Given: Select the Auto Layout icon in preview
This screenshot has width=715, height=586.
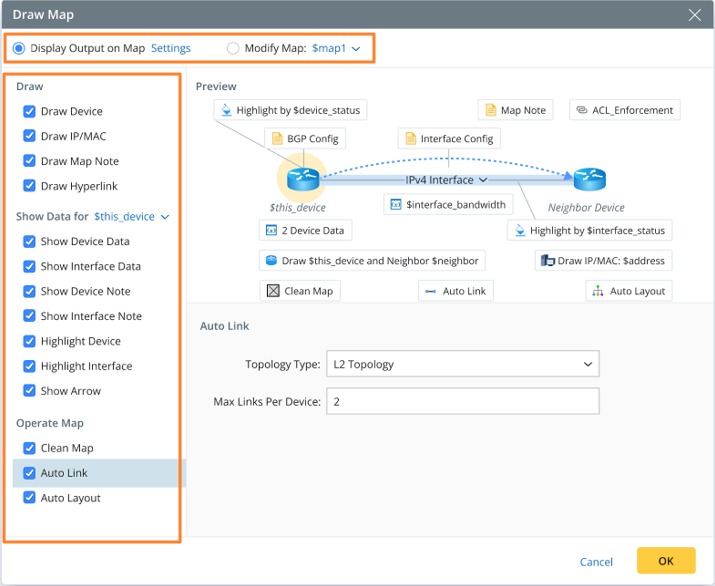Looking at the screenshot, I should [x=598, y=291].
